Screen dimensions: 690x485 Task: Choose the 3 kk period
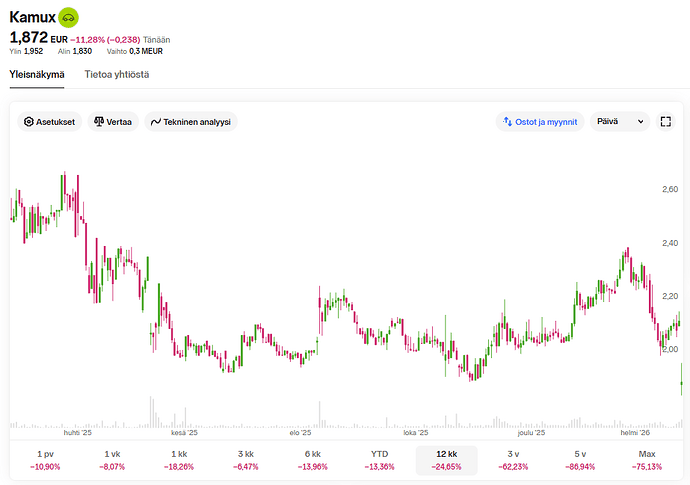tap(245, 460)
